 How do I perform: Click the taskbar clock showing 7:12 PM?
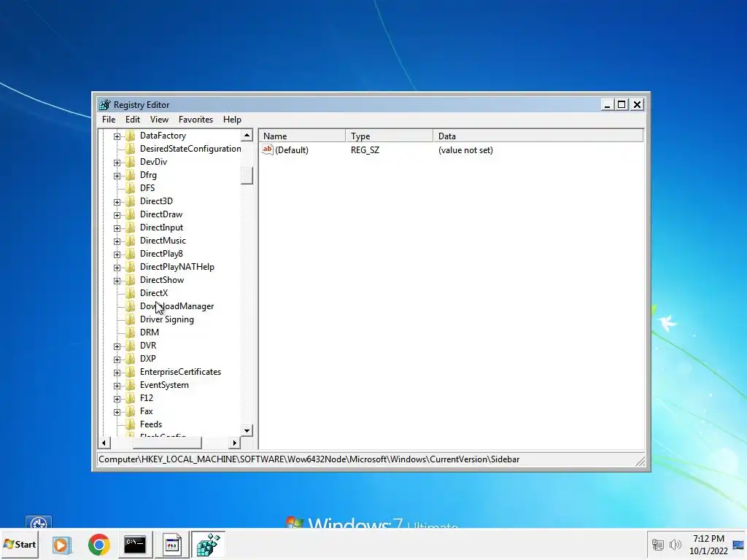(708, 544)
